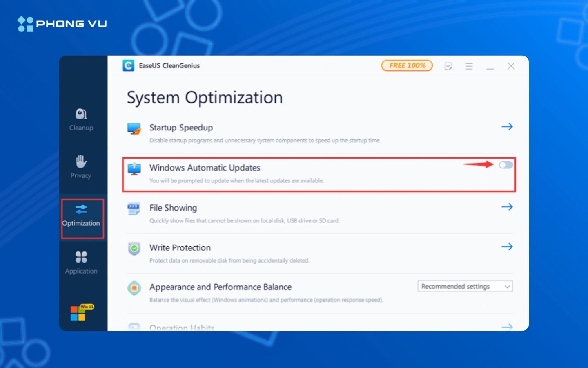Click the File Showing icon
The height and width of the screenshot is (368, 588).
pos(134,209)
